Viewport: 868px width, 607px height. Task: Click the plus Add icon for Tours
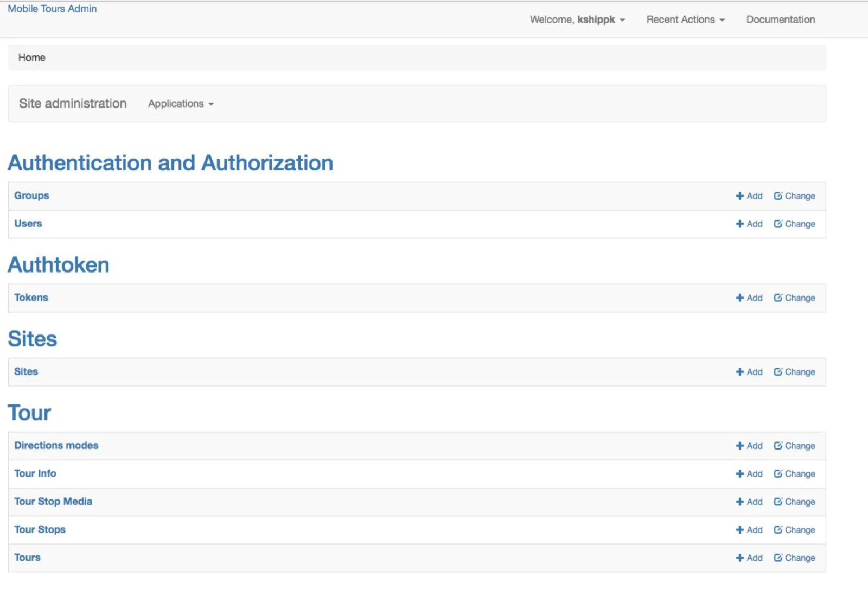click(x=739, y=558)
